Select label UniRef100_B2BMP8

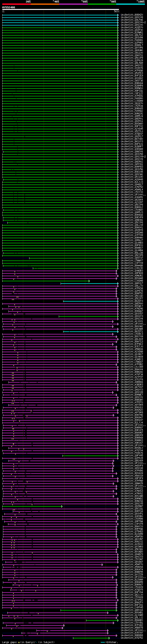(132, 86)
